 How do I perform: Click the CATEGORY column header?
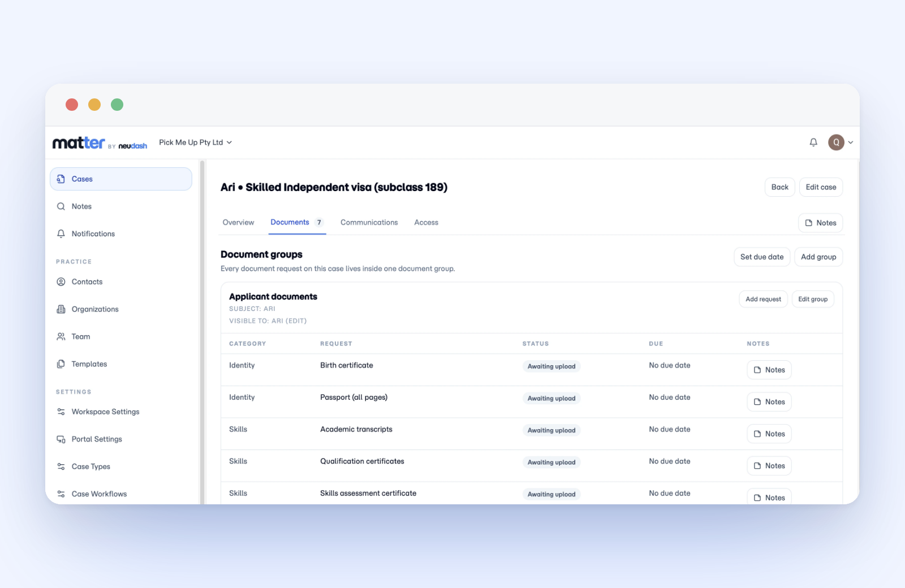click(x=247, y=344)
